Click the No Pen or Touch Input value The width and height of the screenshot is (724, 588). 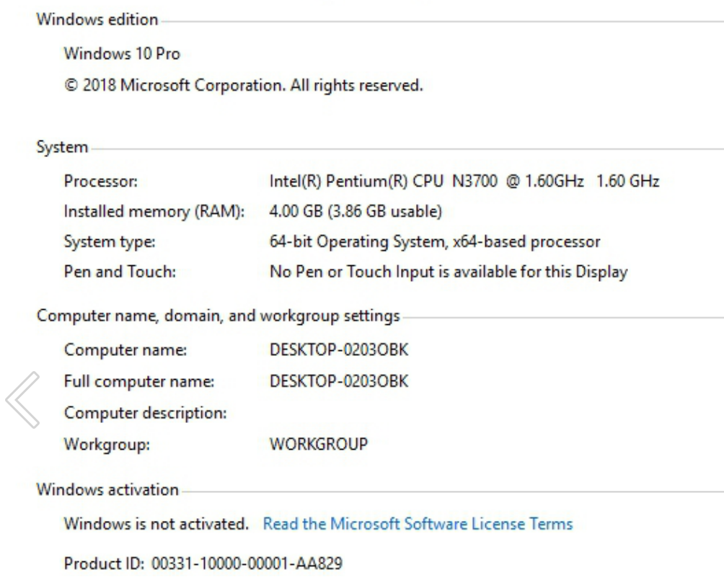[x=449, y=272]
